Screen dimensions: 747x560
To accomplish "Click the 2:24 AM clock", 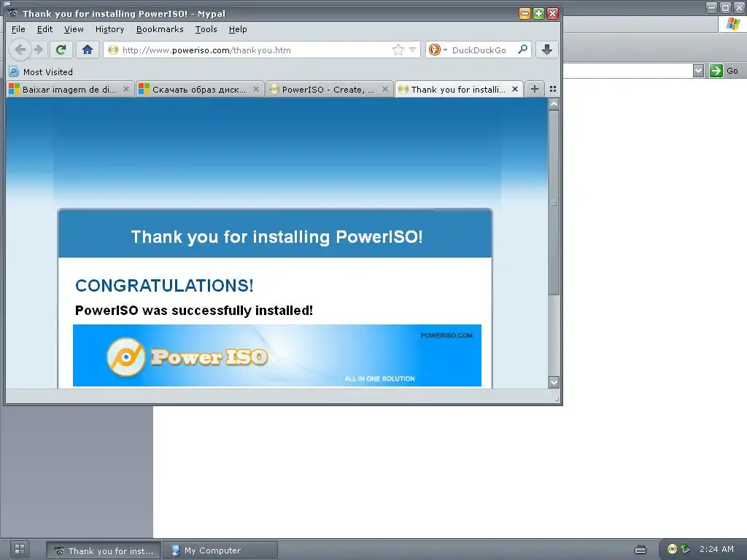I will 716,549.
